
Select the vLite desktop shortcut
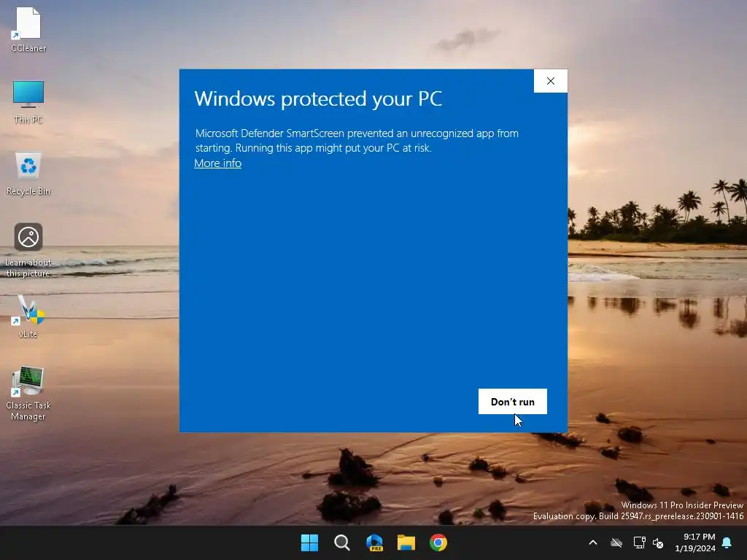[28, 316]
